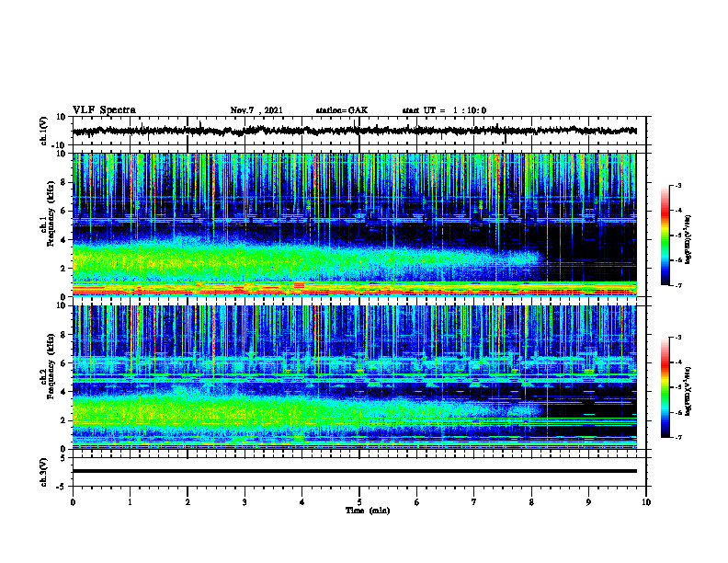Viewport: 728px width, 563px height.
Task: Click time axis tick label "6"
Action: [x=417, y=502]
